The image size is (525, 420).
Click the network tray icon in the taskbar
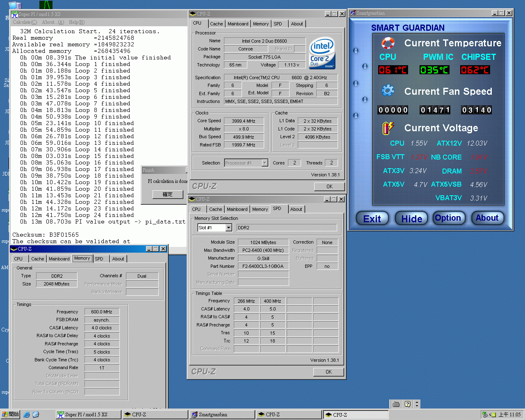pyautogui.click(x=485, y=415)
